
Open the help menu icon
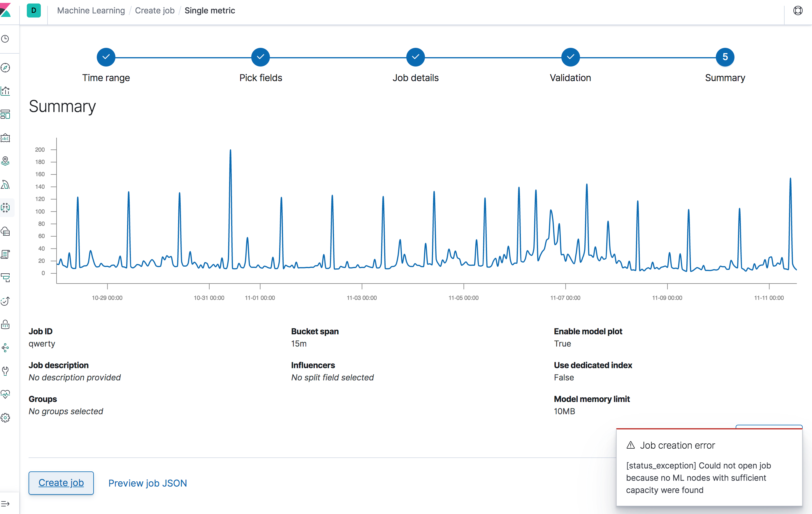coord(797,11)
